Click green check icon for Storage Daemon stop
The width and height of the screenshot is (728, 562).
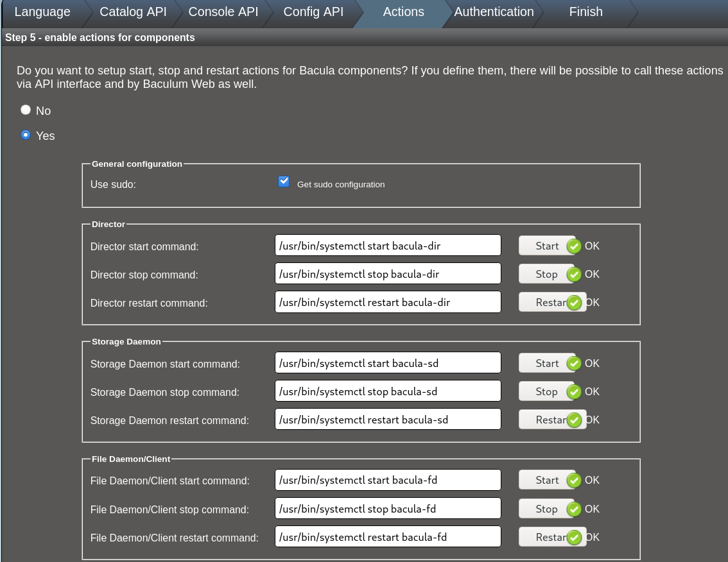[574, 392]
